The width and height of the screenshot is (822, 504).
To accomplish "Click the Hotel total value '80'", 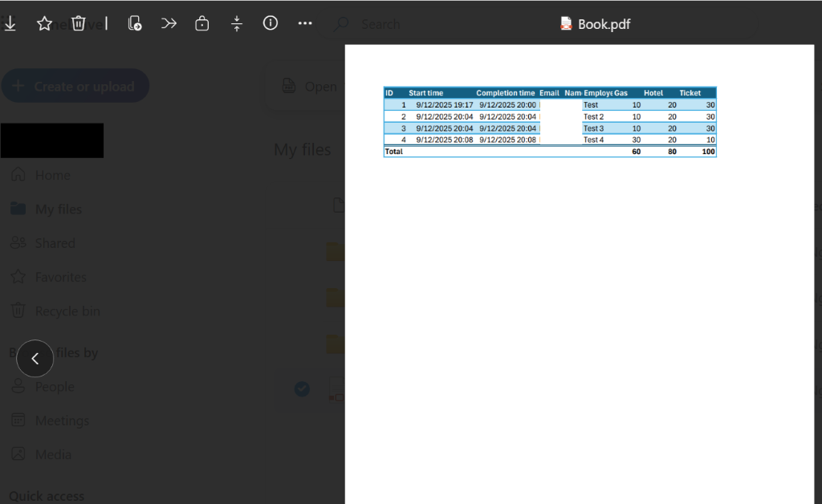I will [672, 152].
